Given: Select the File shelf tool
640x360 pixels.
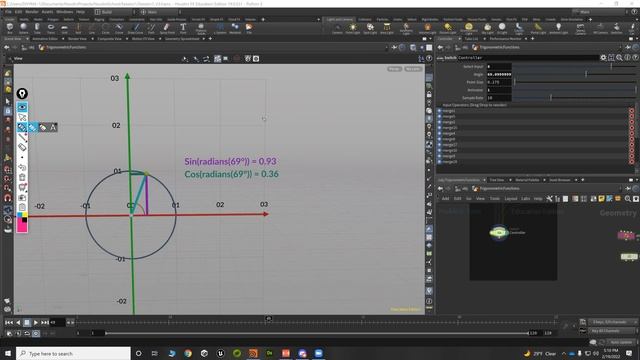Looking at the screenshot, I should (249, 28).
